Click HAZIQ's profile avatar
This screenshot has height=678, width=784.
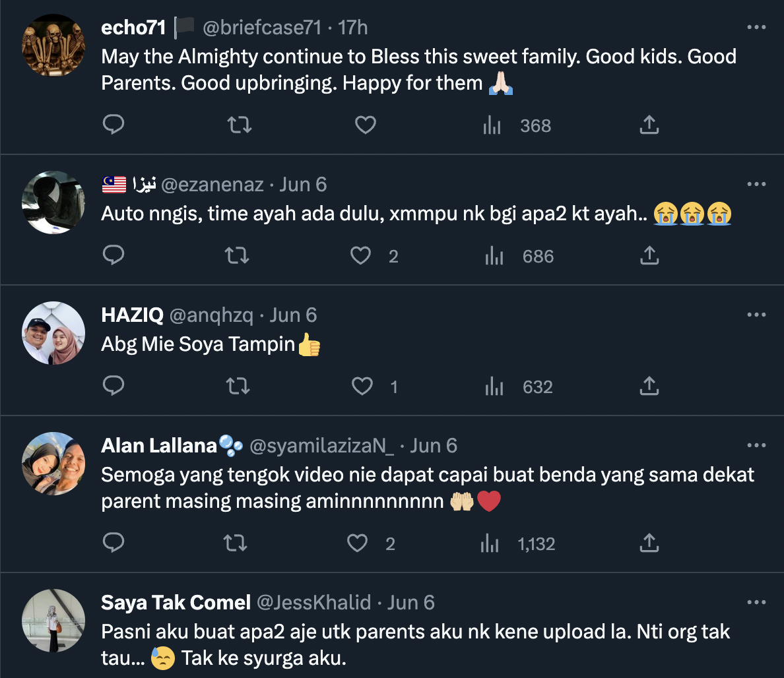[x=53, y=333]
